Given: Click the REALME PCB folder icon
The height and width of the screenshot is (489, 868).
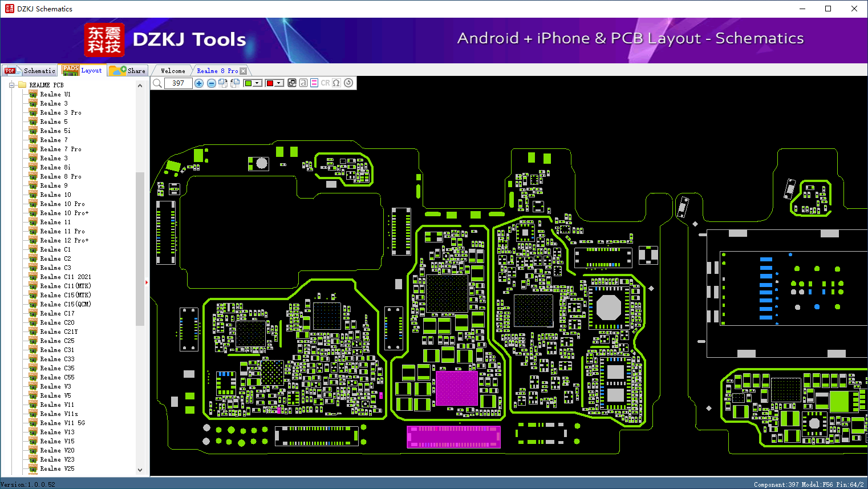Looking at the screenshot, I should 22,85.
